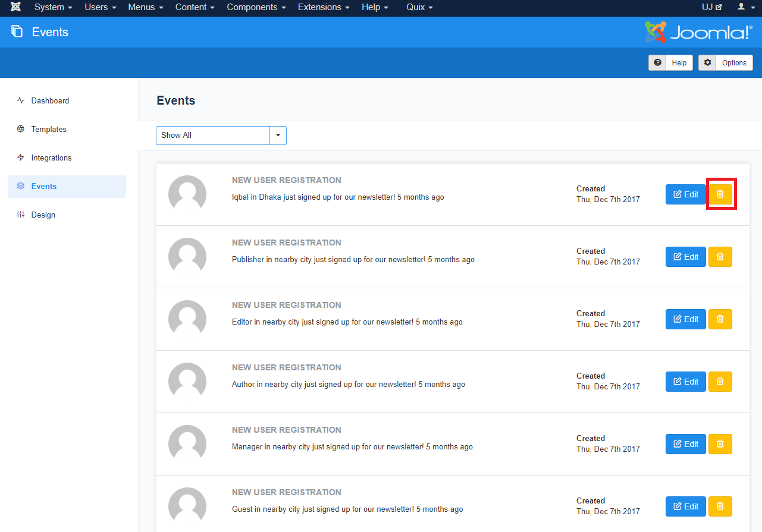This screenshot has height=532, width=762.
Task: Open the Show All filter dropdown
Action: 221,136
